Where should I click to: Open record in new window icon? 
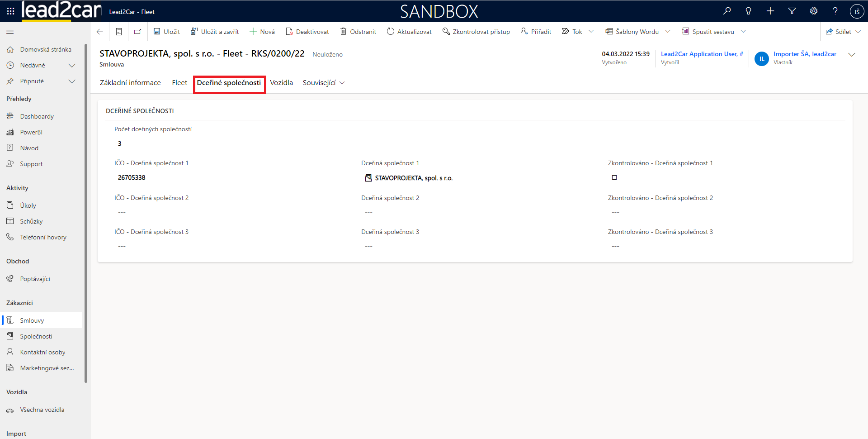click(138, 32)
